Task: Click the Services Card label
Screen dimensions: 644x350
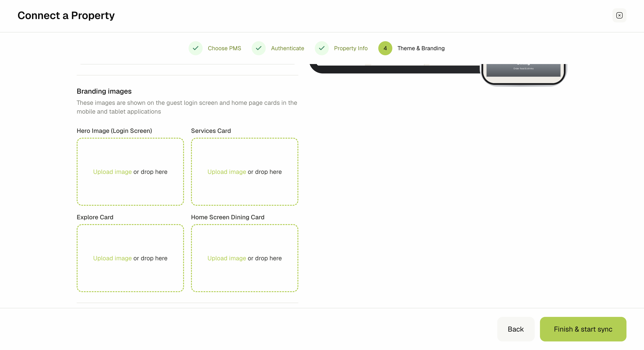Action: point(211,131)
